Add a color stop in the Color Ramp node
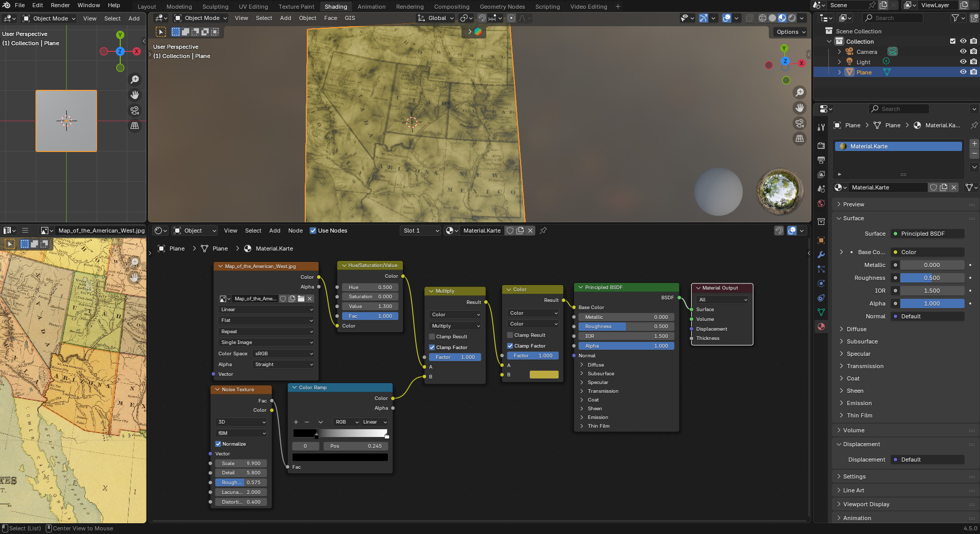 296,422
